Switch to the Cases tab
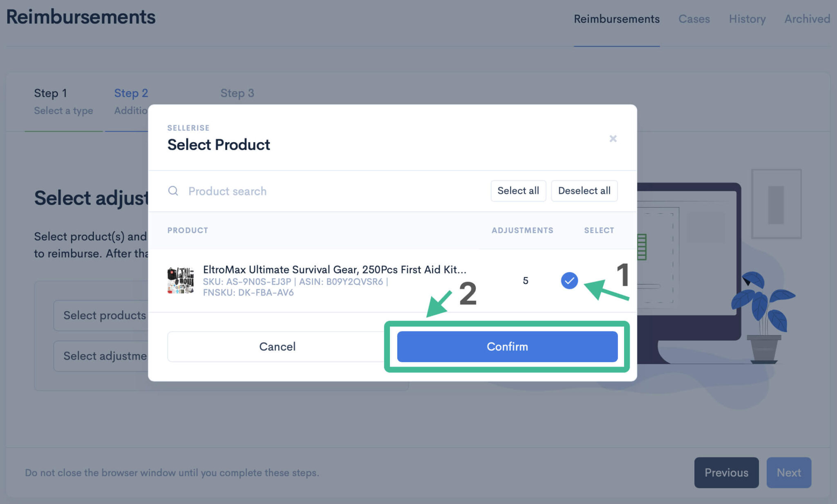This screenshot has width=837, height=504. tap(694, 19)
